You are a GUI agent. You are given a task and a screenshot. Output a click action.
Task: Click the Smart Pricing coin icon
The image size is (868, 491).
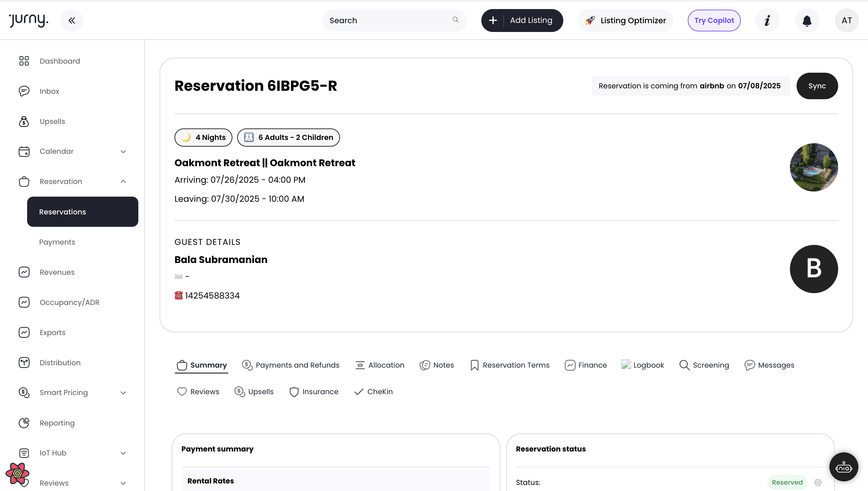[x=24, y=393]
